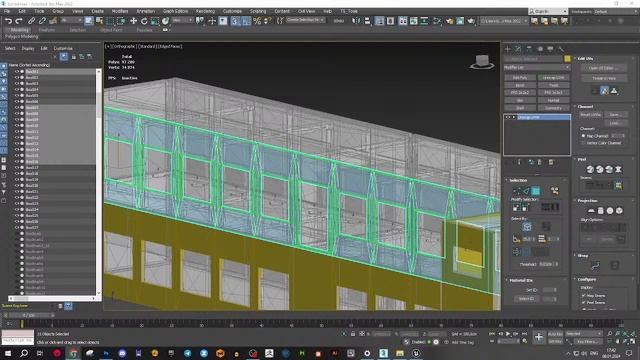
Task: Click the Tweak In View button
Action: point(604,78)
